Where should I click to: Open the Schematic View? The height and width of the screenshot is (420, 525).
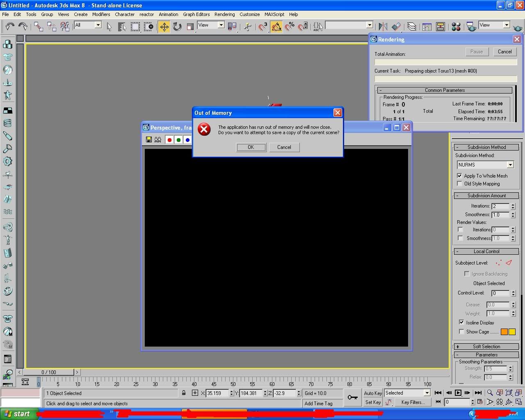pos(440,27)
